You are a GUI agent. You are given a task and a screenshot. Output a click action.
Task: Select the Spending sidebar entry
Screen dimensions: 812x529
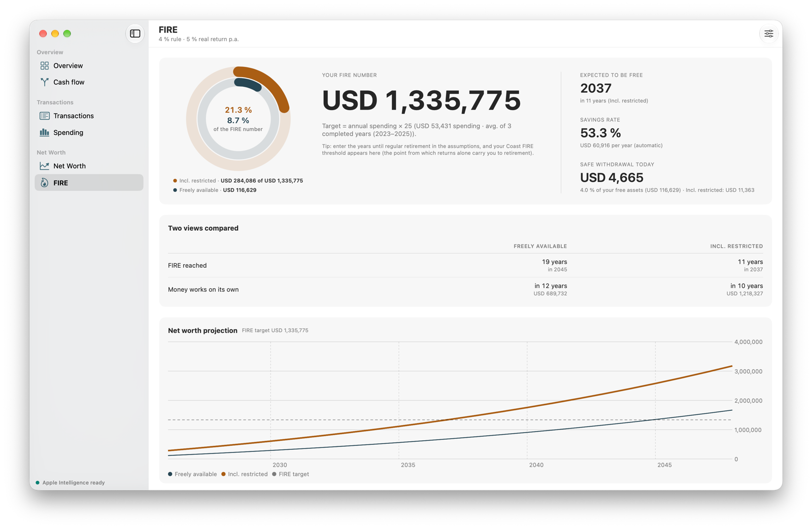89,132
